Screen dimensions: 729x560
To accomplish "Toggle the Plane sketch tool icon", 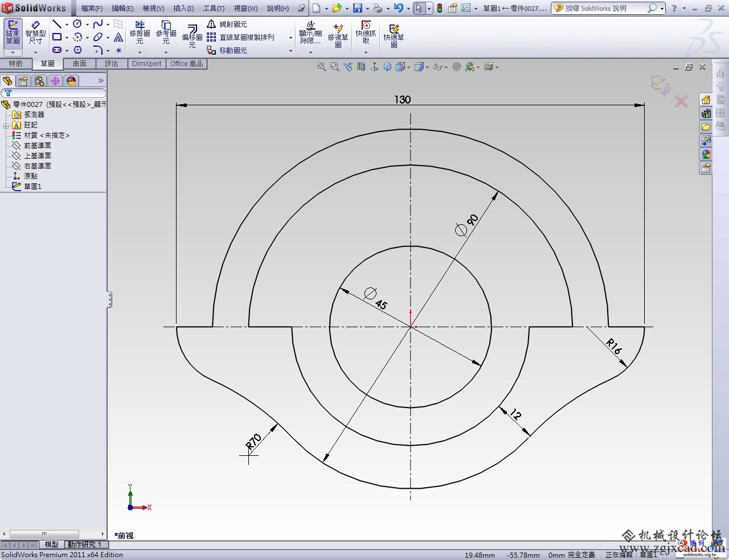I will pos(118,24).
